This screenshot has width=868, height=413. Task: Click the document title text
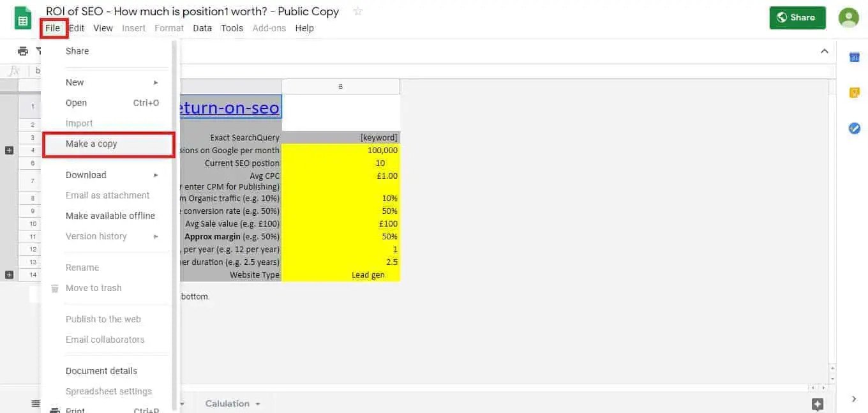point(192,11)
